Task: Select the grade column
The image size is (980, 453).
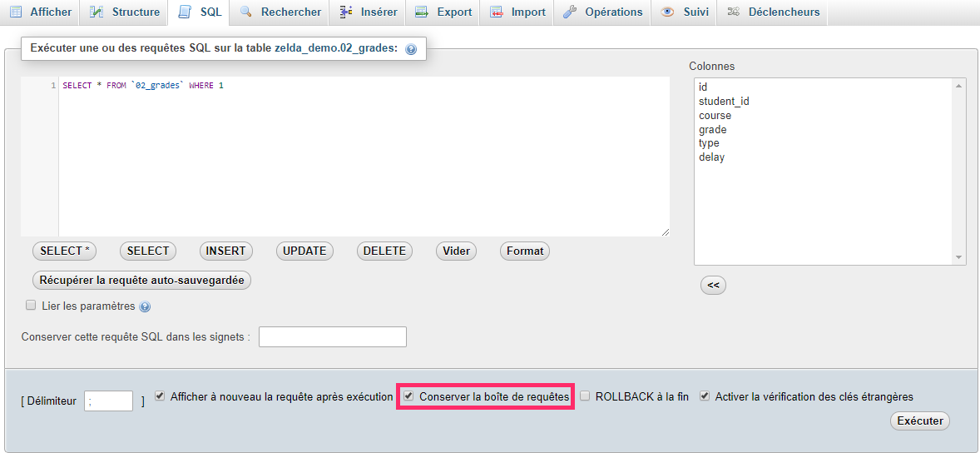Action: pyautogui.click(x=823, y=130)
